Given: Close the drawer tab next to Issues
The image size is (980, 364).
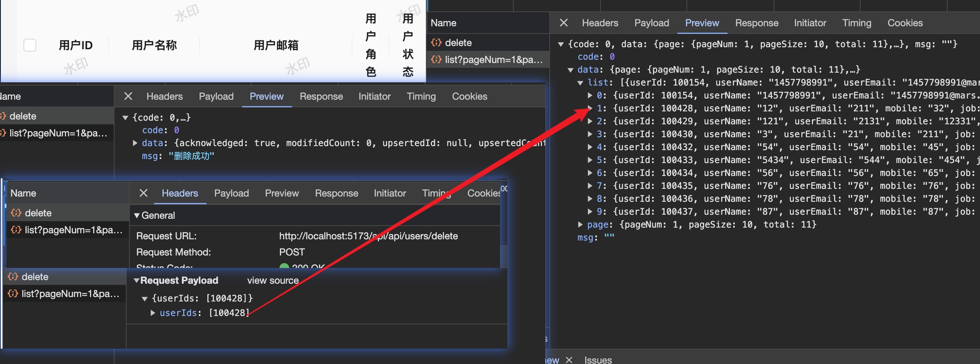Looking at the screenshot, I should [569, 360].
